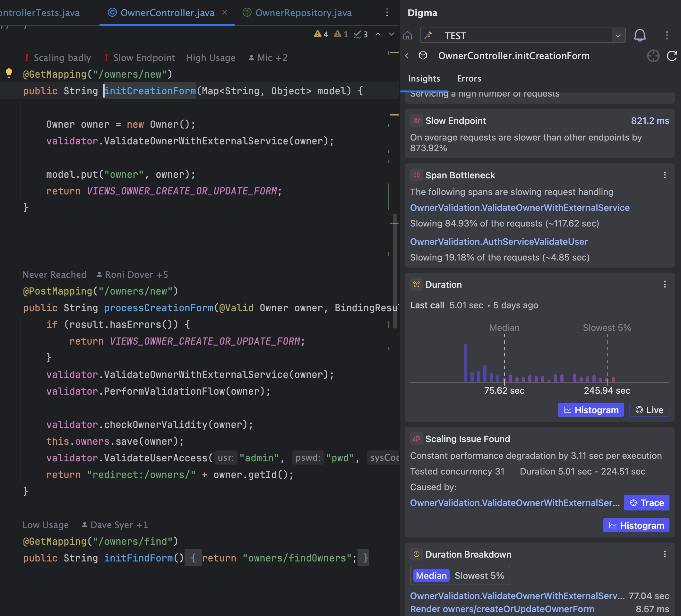Viewport: 681px width, 616px height.
Task: Click the Span Bottleneck icon
Action: (416, 175)
